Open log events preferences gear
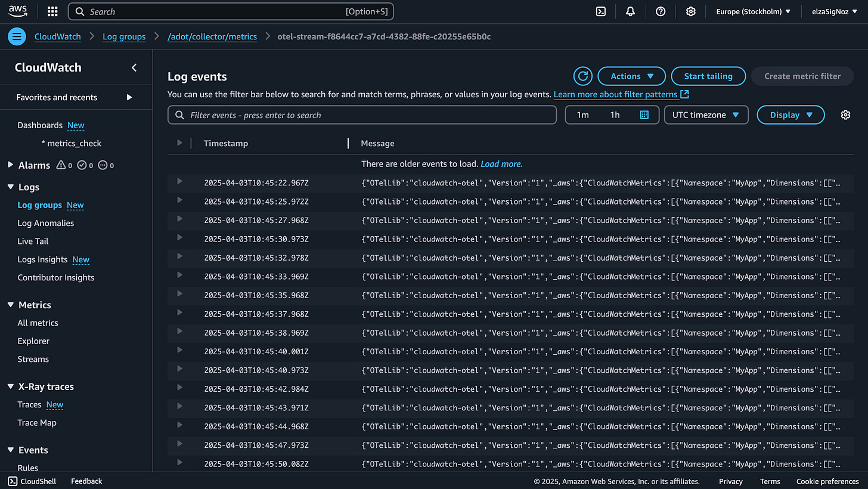 (x=845, y=115)
